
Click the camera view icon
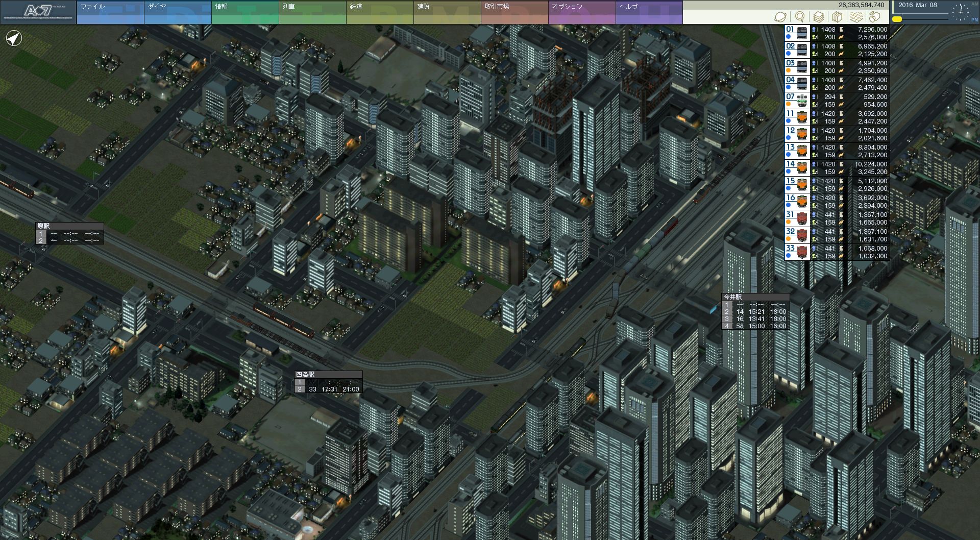(875, 17)
